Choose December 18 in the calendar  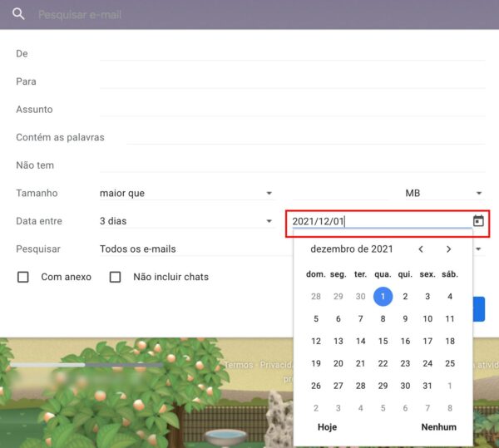[x=450, y=341]
